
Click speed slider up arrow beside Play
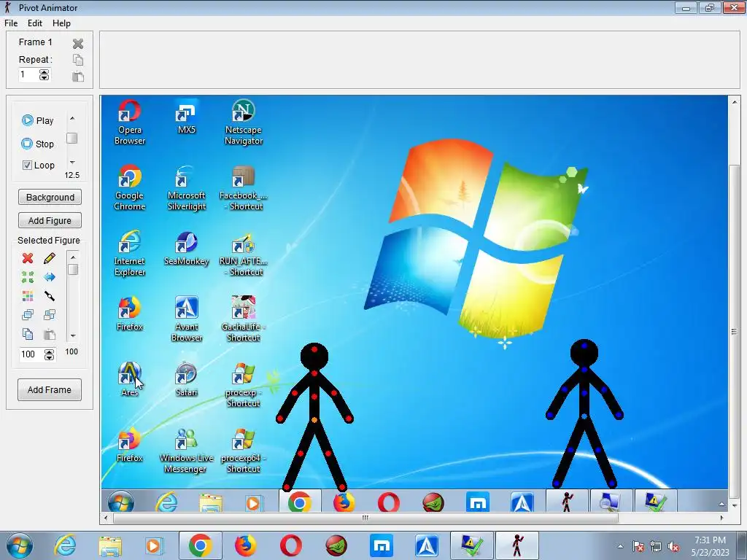(x=72, y=119)
